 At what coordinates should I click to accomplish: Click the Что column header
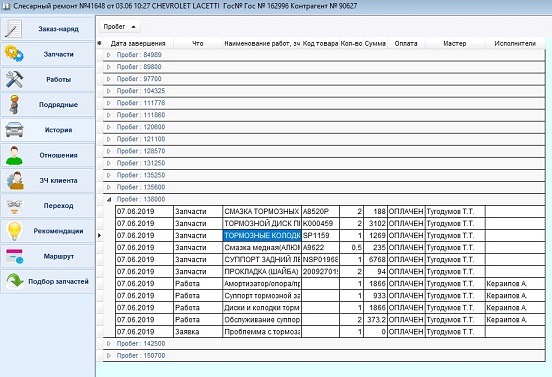coord(198,44)
